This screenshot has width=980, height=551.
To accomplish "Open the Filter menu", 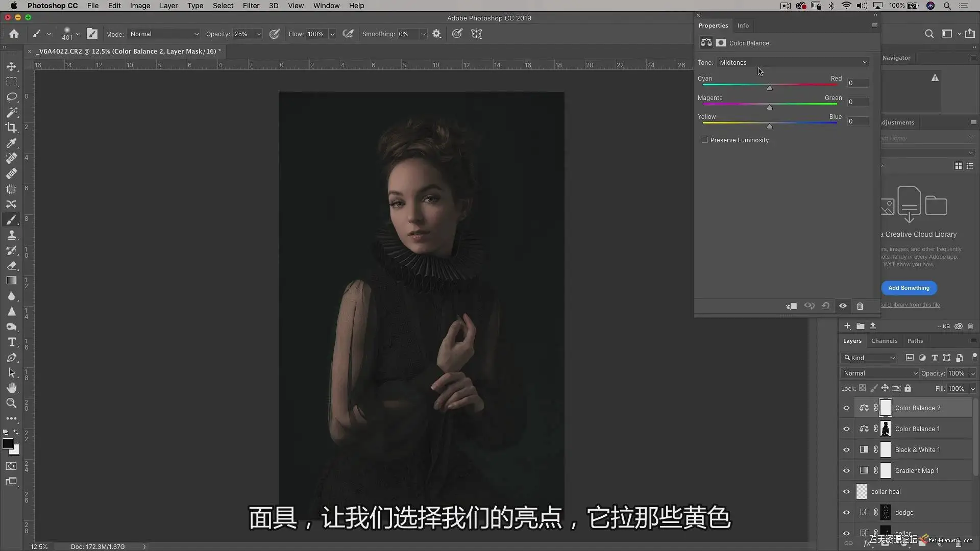I will tap(251, 6).
